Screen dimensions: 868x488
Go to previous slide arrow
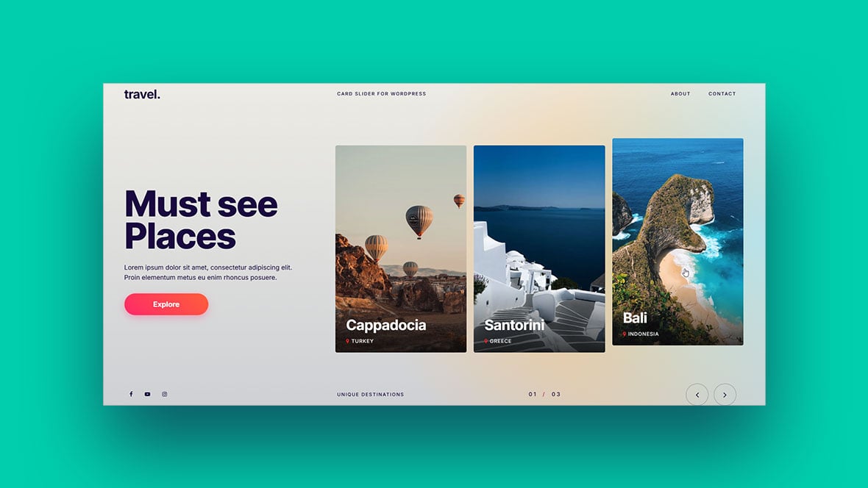click(x=697, y=395)
